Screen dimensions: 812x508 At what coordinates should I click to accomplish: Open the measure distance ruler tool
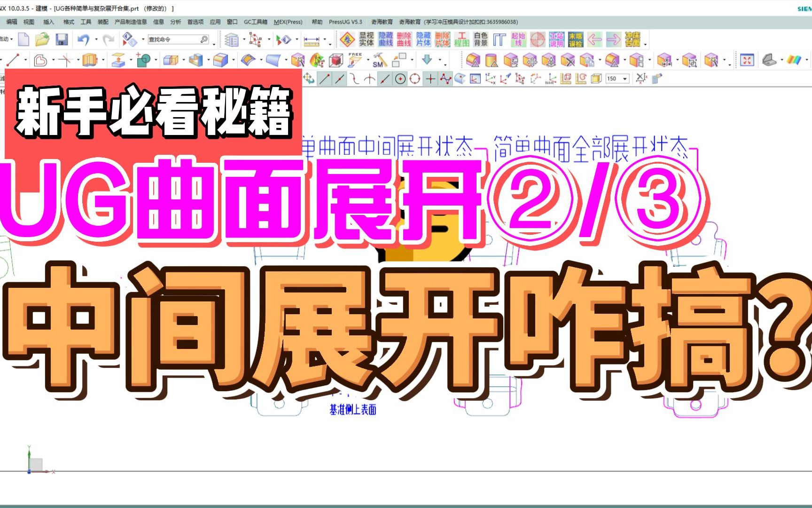coord(311,40)
